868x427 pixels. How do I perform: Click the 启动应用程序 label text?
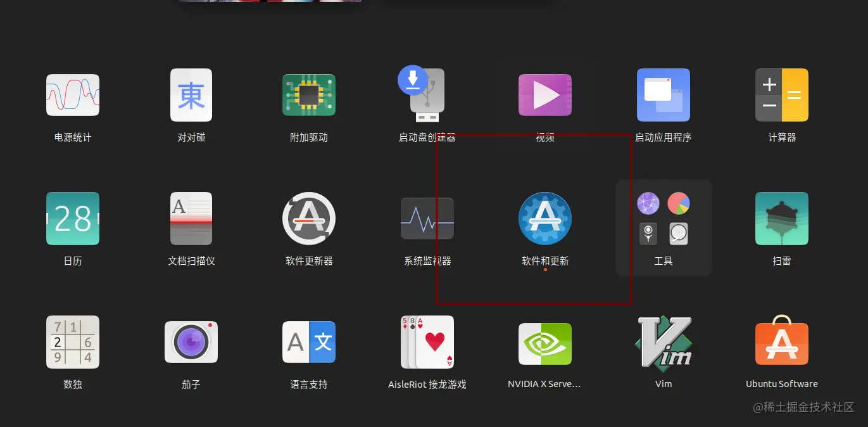click(664, 137)
